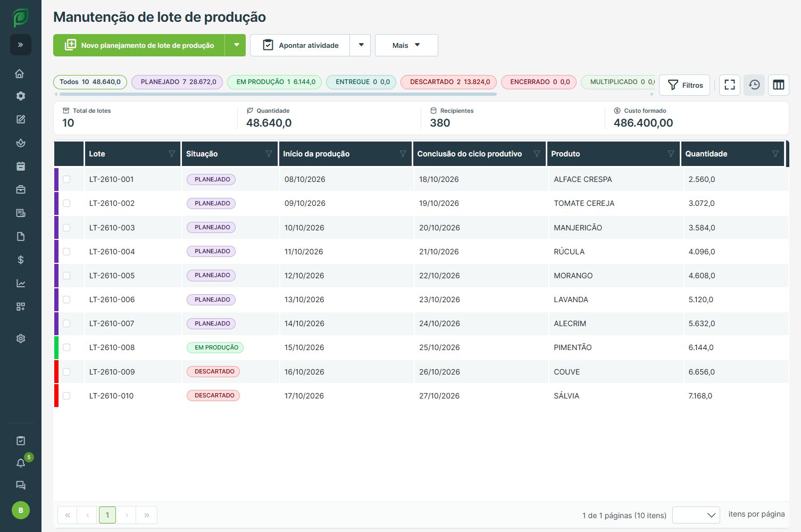This screenshot has height=532, width=801.
Task: Click the filter icon in Lote column header
Action: [x=172, y=154]
